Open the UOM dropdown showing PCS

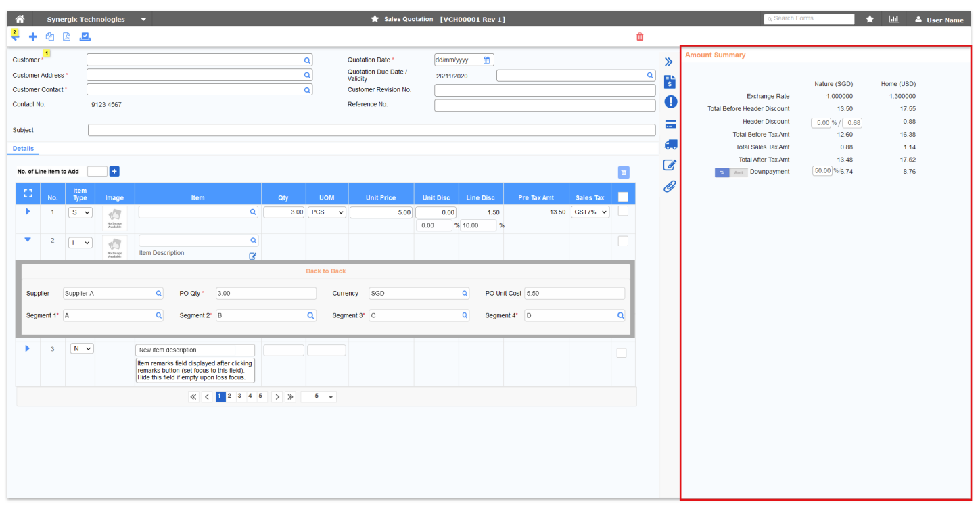(x=327, y=212)
